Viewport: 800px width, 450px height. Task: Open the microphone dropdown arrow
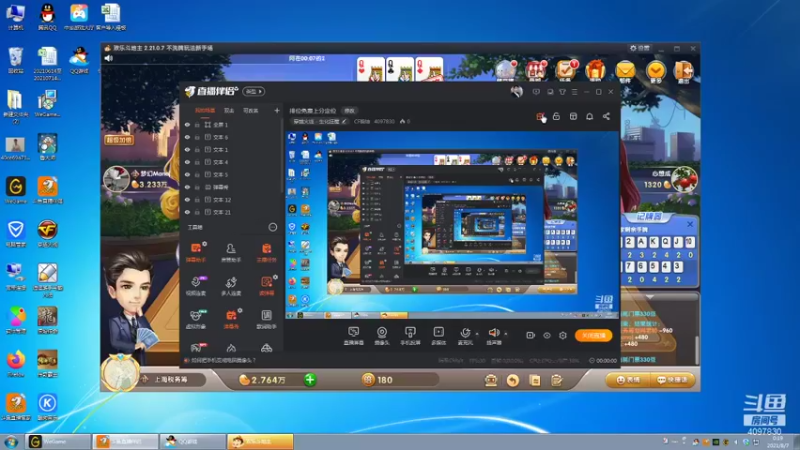point(477,334)
